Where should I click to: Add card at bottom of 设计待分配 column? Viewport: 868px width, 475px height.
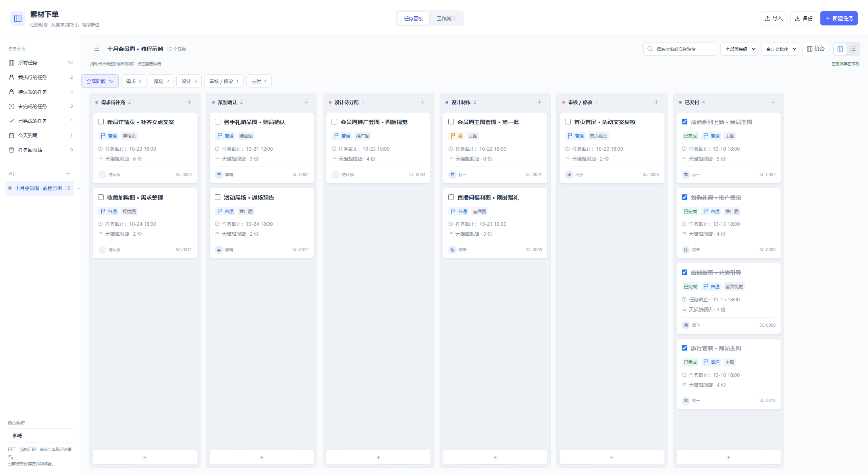click(x=378, y=458)
